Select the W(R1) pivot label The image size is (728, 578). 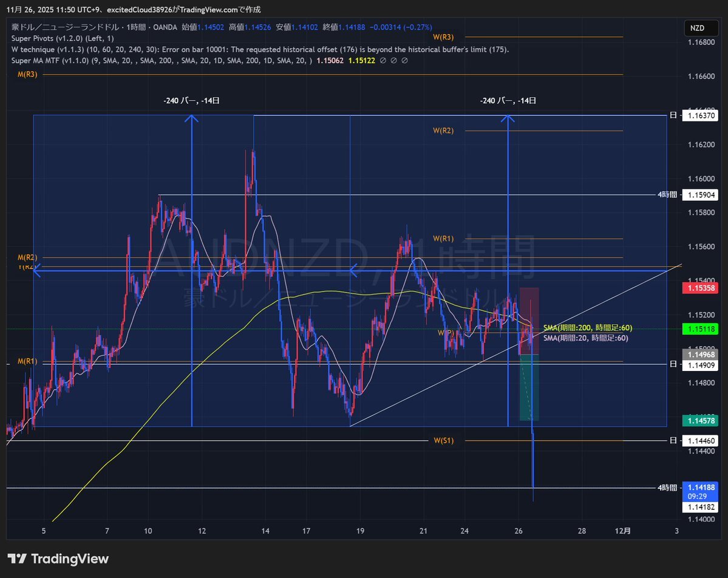pyautogui.click(x=443, y=239)
